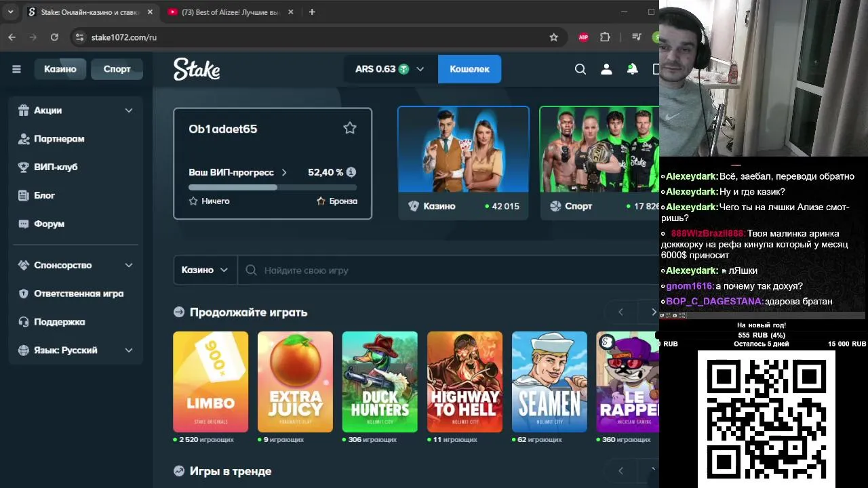
Task: Click gnom1616 chat username
Action: pyautogui.click(x=690, y=286)
